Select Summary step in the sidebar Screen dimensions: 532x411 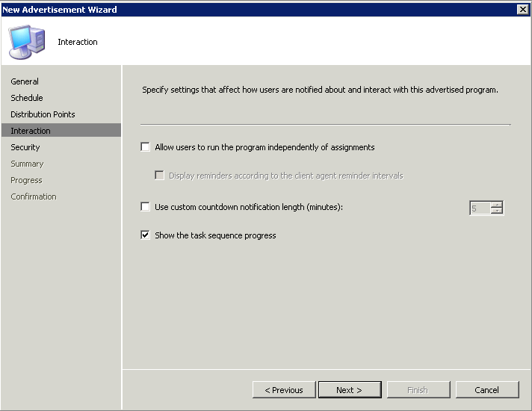[x=27, y=164]
